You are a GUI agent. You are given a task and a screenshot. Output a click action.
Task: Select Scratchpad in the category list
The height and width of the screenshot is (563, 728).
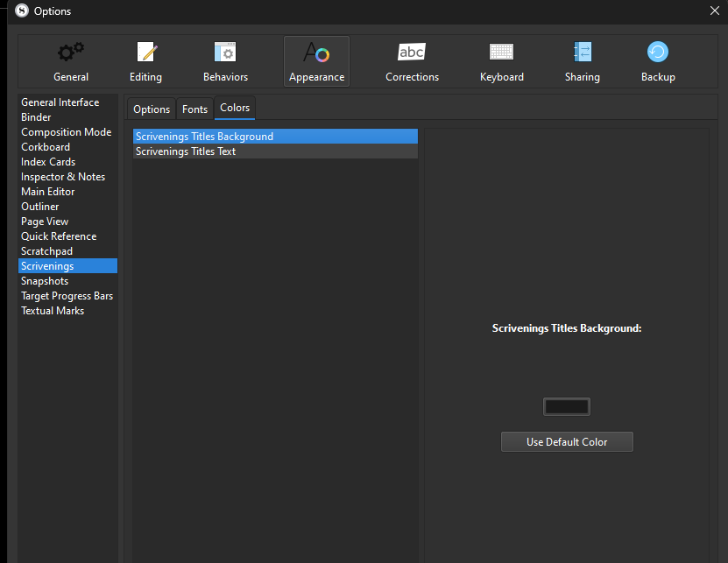67,250
